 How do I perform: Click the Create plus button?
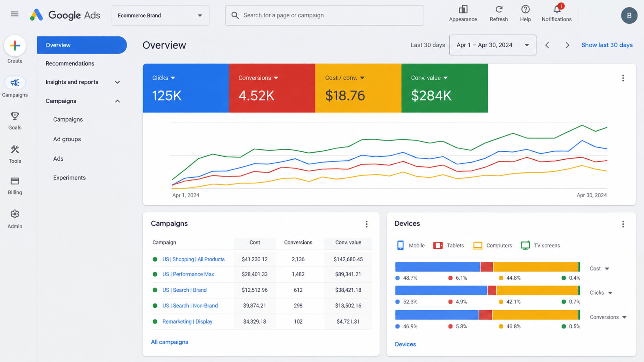coord(15,46)
